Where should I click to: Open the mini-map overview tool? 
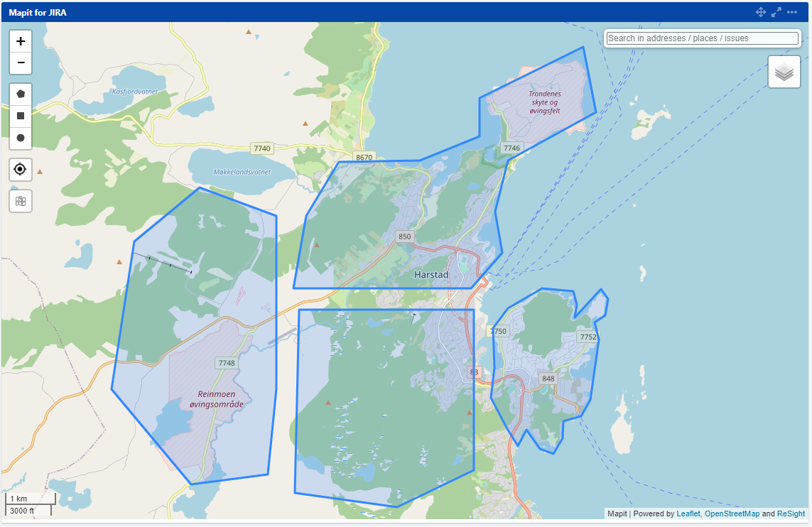coord(20,201)
